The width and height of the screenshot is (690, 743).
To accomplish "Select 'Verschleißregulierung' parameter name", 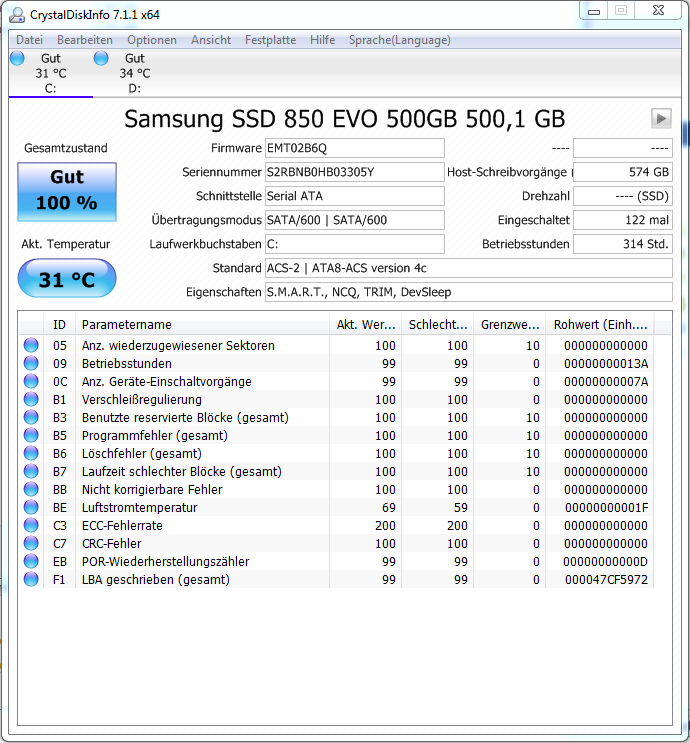I will pyautogui.click(x=142, y=399).
